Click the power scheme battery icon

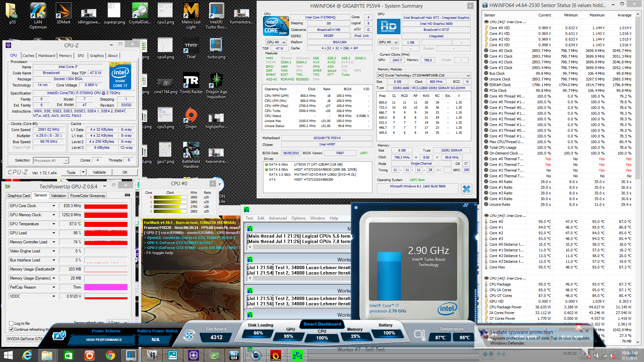click(x=59, y=335)
